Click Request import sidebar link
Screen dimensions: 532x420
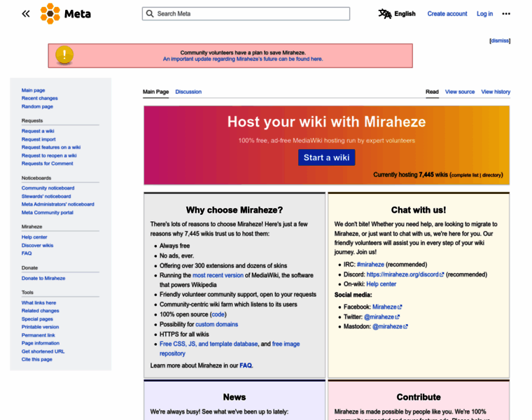[38, 139]
